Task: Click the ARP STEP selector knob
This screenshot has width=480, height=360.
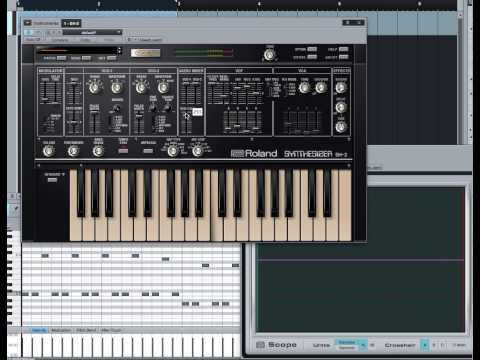Action: point(197,152)
